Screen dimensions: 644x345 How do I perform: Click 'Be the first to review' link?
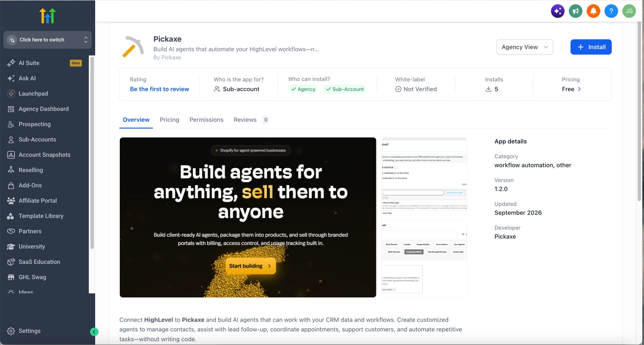pos(160,89)
